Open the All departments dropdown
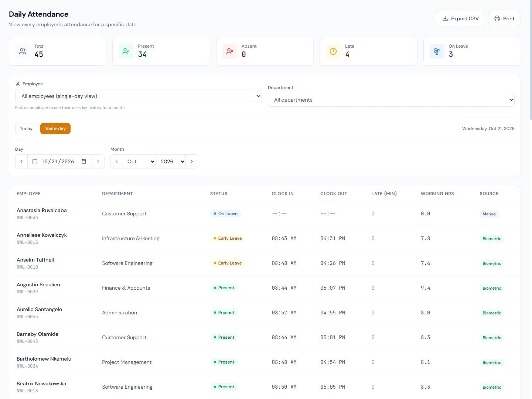 (391, 100)
